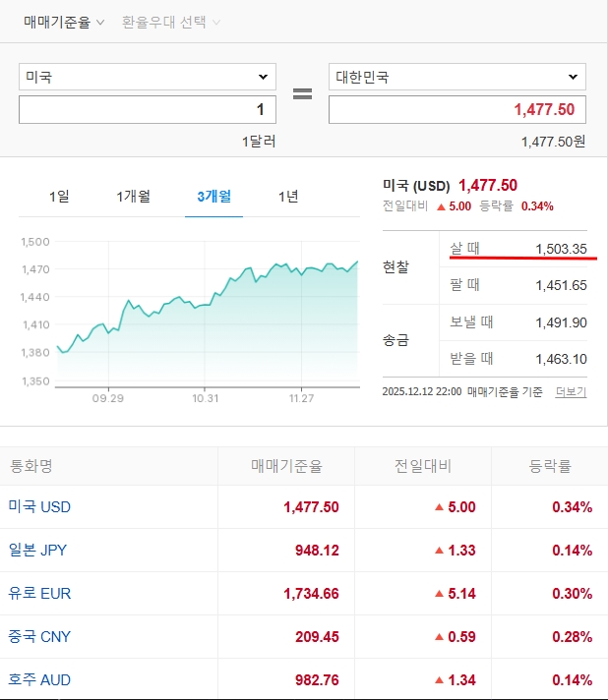Open the 중국 CNY currency link
The height and width of the screenshot is (700, 608).
[39, 637]
